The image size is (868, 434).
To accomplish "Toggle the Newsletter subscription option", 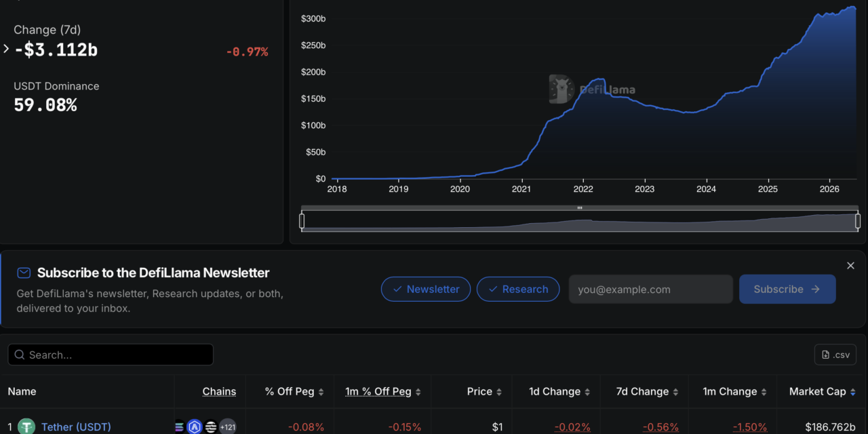I will (x=426, y=289).
